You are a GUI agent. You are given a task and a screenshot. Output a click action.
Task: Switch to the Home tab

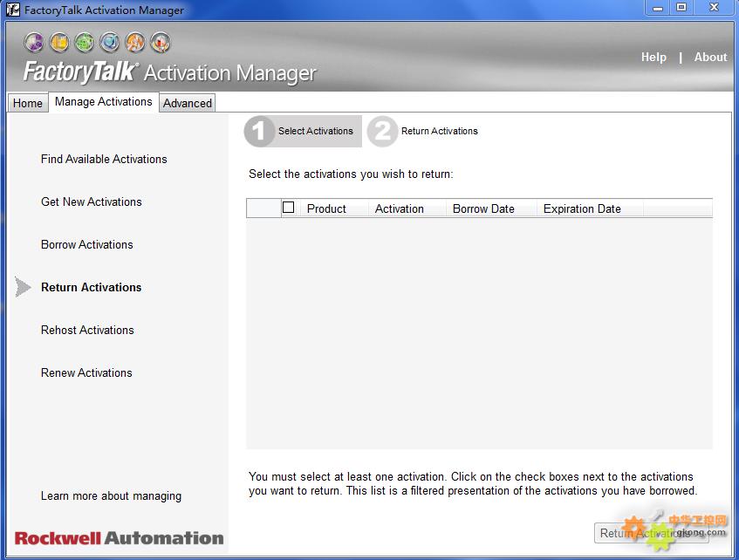point(28,103)
